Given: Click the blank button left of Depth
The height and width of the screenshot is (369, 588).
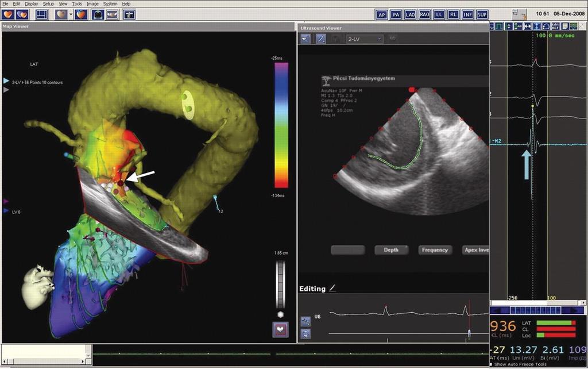Looking at the screenshot, I should (347, 250).
